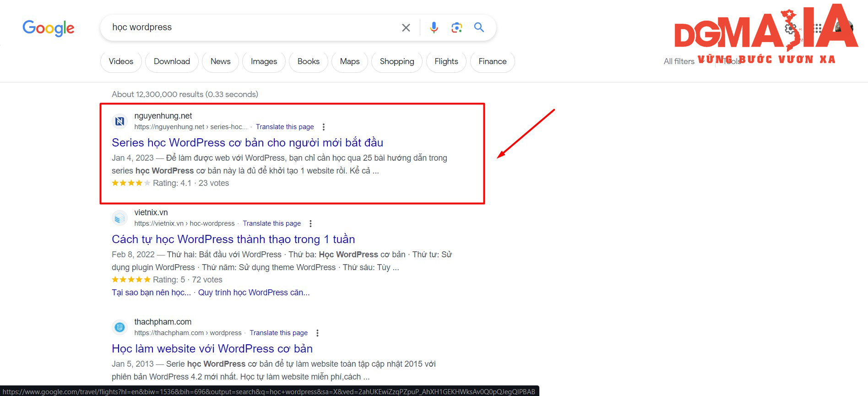Click the Rating: 5 · 72 votes text
This screenshot has width=868, height=396.
188,280
